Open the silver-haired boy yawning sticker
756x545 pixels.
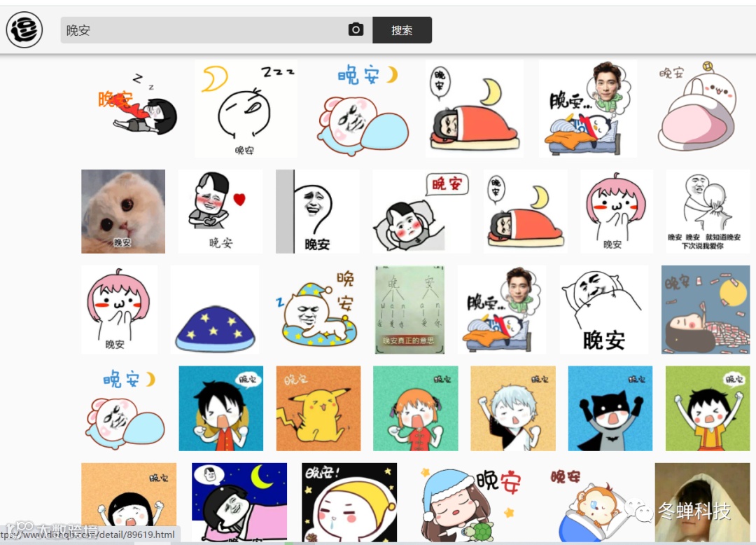513,408
